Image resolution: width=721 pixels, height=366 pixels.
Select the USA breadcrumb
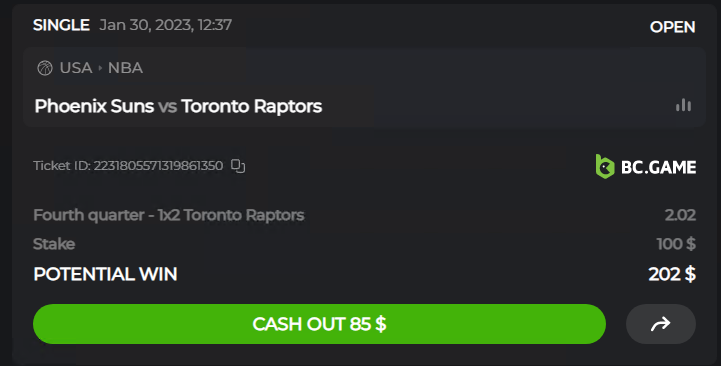[x=76, y=68]
